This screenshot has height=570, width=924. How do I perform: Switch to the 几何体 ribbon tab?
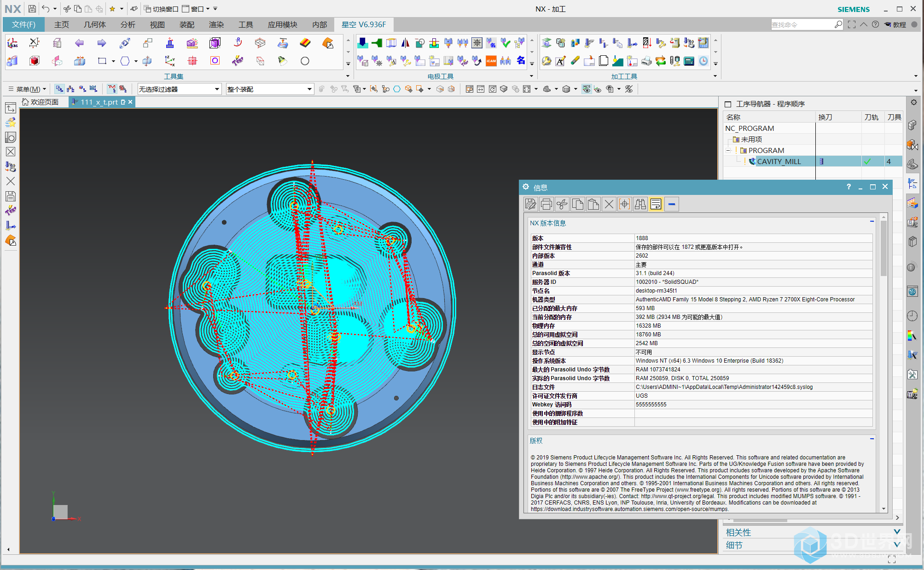coord(95,24)
